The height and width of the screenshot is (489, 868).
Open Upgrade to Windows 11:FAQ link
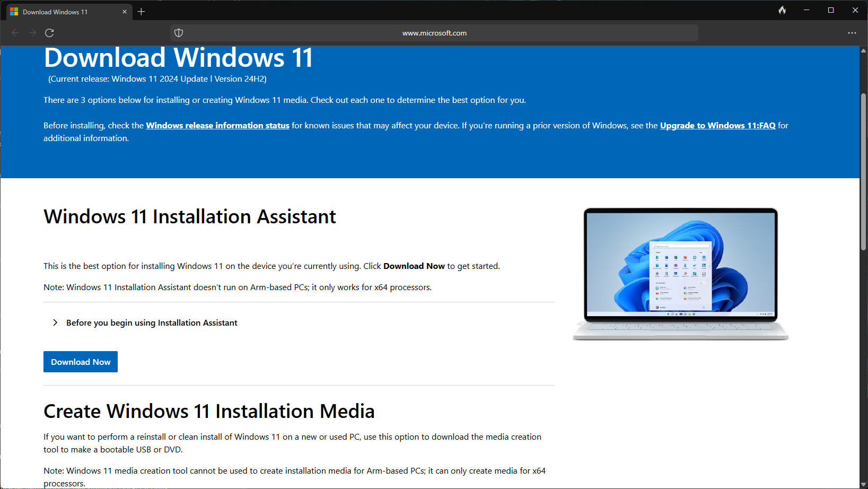pyautogui.click(x=717, y=126)
